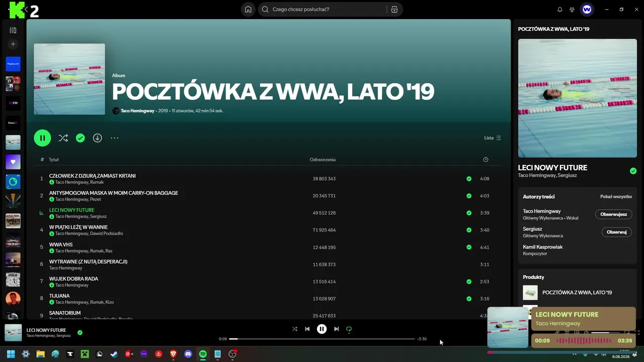Skip to the previous track
Viewport: 644px width, 362px height.
click(307, 329)
